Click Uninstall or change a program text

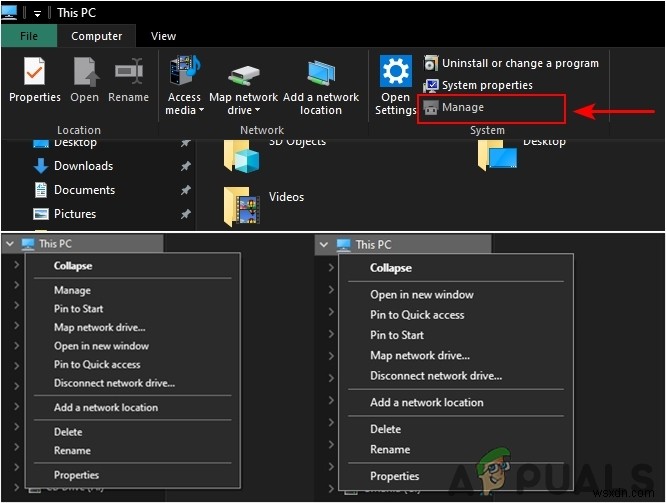pos(520,63)
